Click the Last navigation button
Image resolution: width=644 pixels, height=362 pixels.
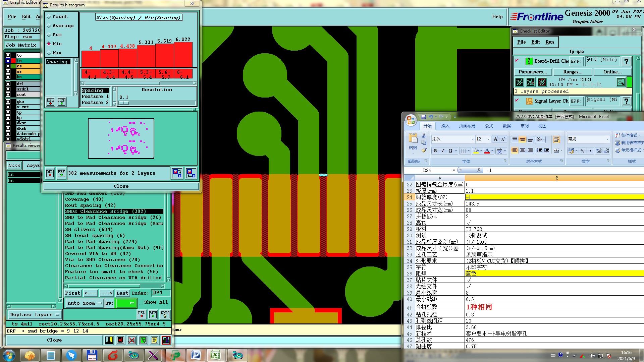pos(122,293)
